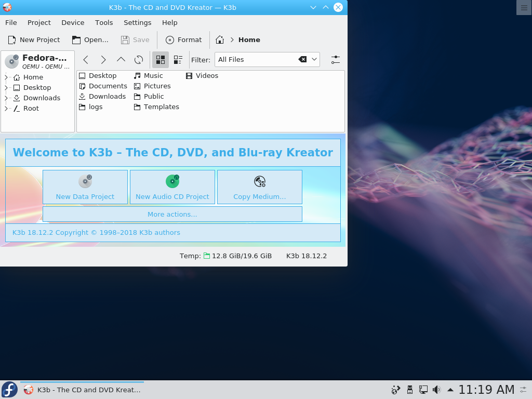This screenshot has width=532, height=399.
Task: Select the Fedora QEMU disc device
Action: click(x=37, y=61)
